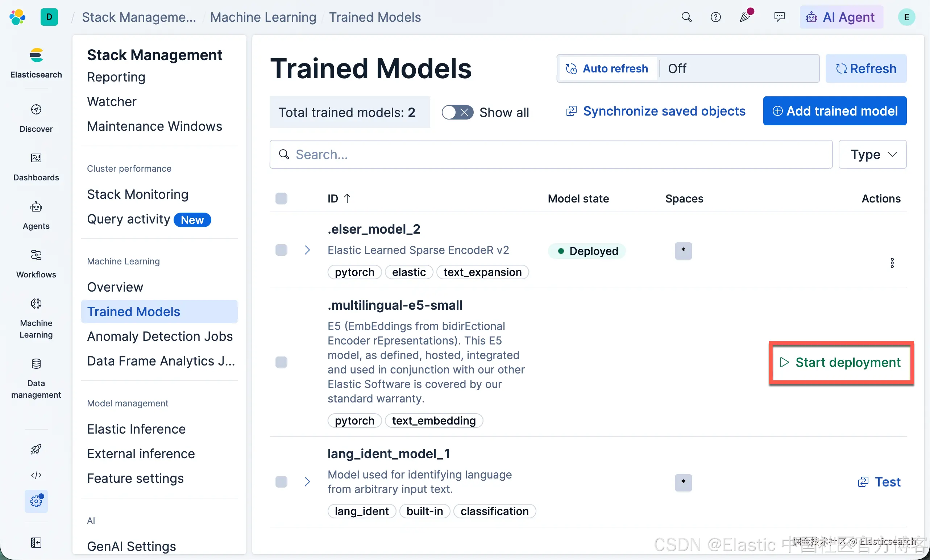Click the classification tag
Screen dimensions: 930x560
click(x=495, y=511)
